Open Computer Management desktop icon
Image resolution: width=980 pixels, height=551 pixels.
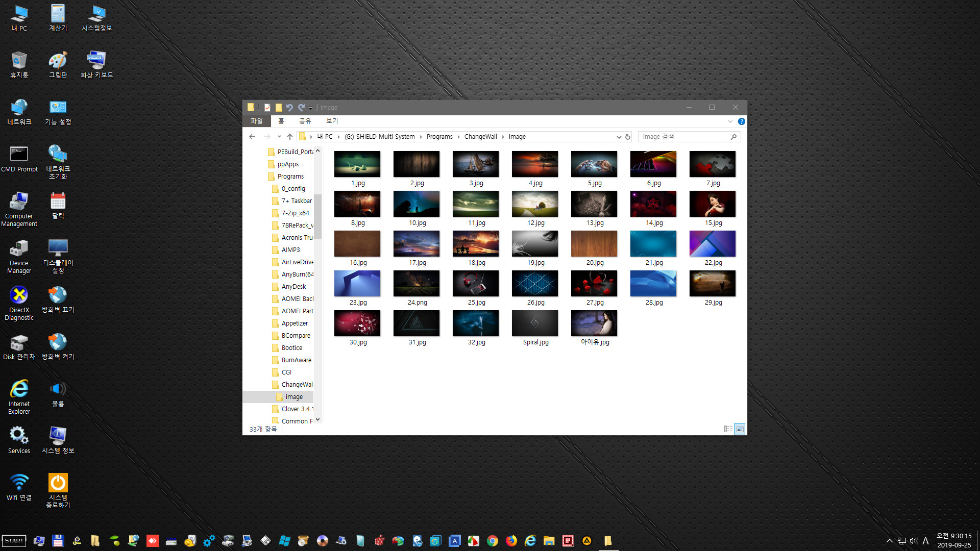pos(19,209)
